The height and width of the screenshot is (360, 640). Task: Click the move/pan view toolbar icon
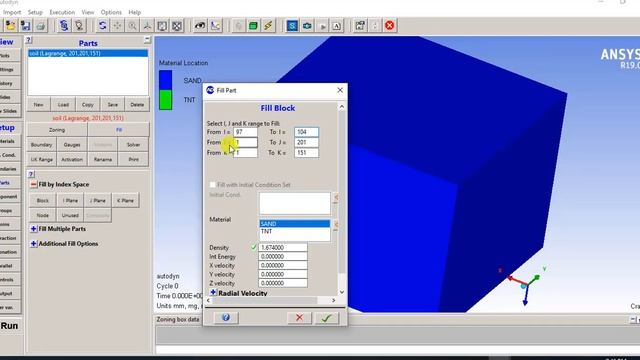click(x=117, y=26)
